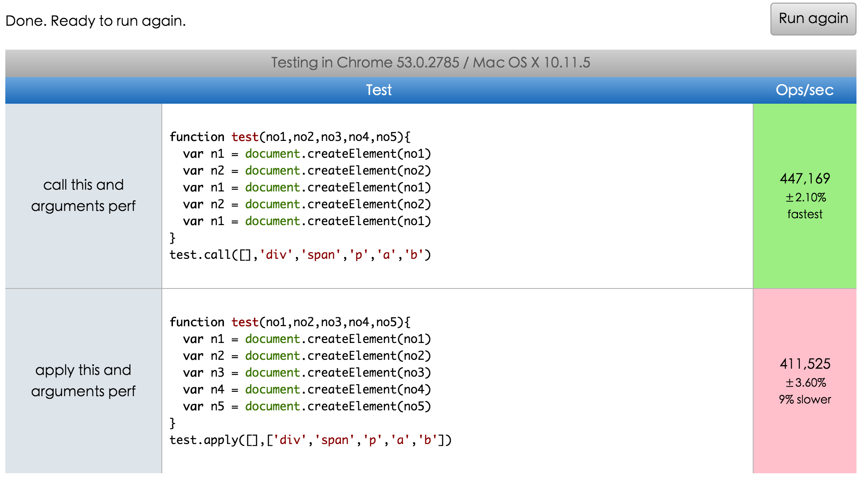Click the browser info banner text
This screenshot has width=868, height=483.
coord(430,62)
